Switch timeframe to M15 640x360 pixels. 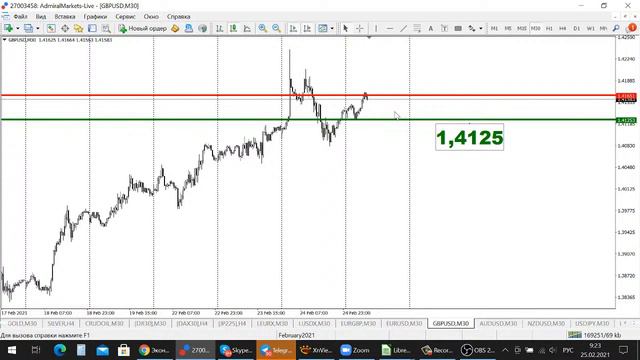pos(522,28)
